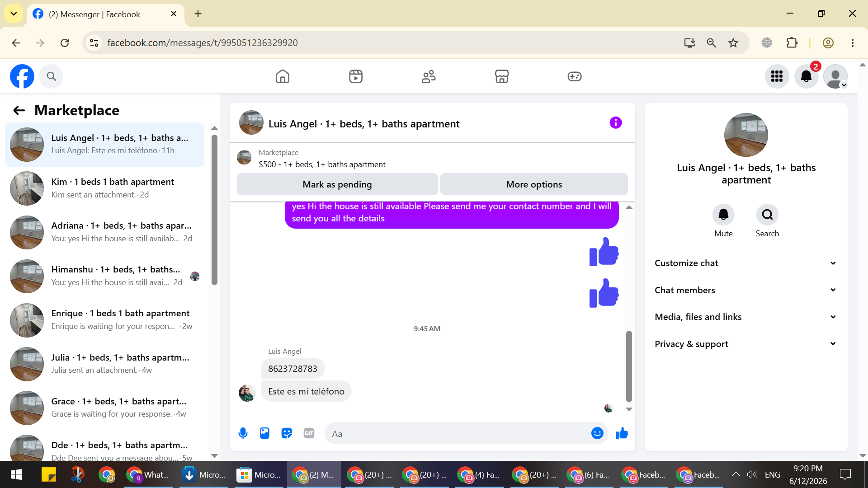The height and width of the screenshot is (488, 868).
Task: Open the Luis Angel conversation
Action: point(104,145)
